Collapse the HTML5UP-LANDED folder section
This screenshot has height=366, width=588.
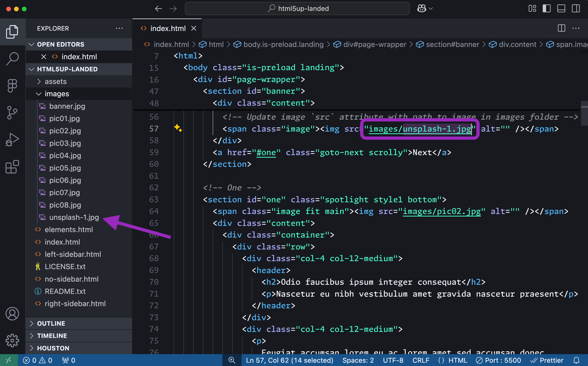[79, 69]
